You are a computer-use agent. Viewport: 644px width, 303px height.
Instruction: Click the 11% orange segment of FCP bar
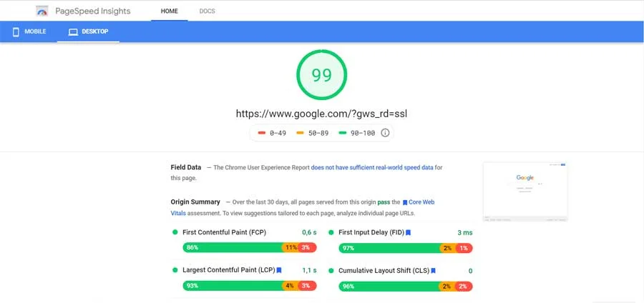(291, 248)
